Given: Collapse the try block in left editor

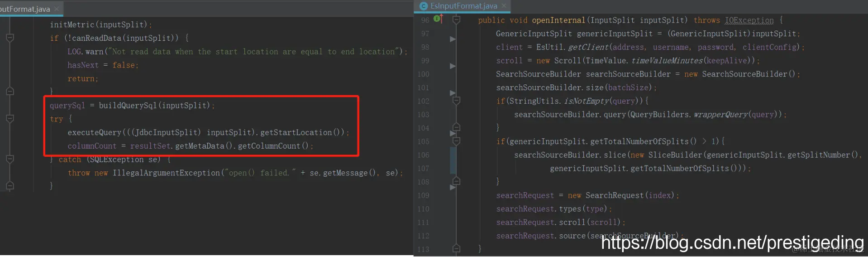Looking at the screenshot, I should point(10,118).
